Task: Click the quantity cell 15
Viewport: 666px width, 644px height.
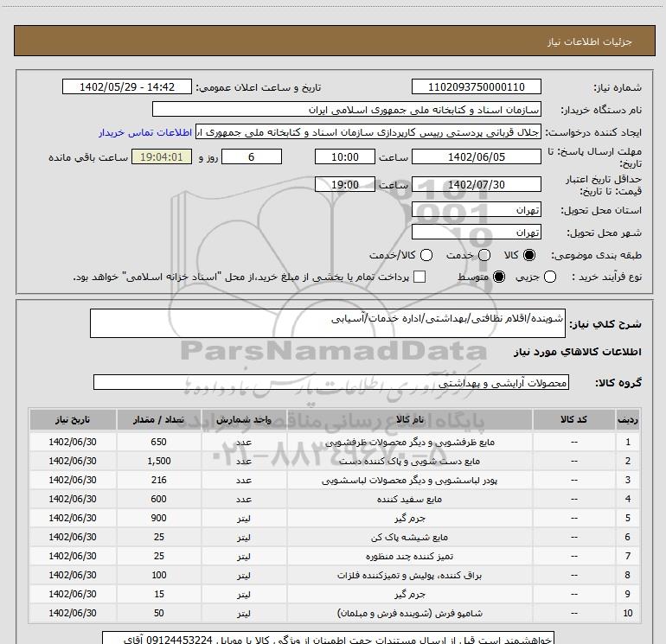Action: point(159,595)
